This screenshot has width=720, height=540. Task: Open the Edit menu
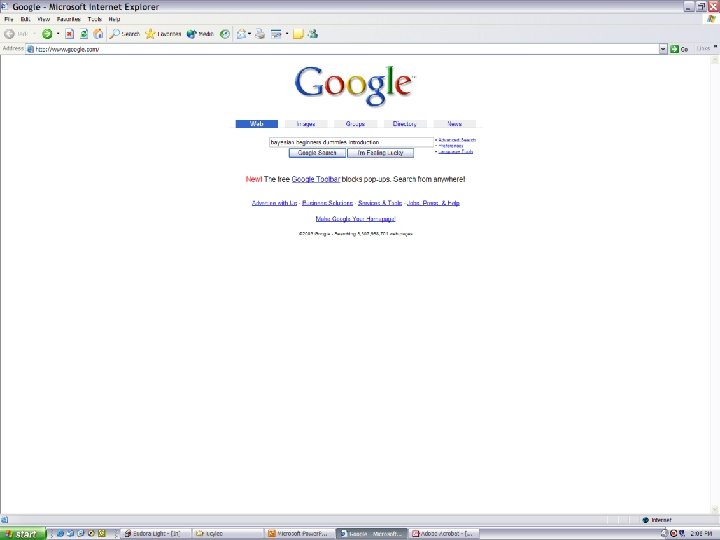[x=25, y=19]
